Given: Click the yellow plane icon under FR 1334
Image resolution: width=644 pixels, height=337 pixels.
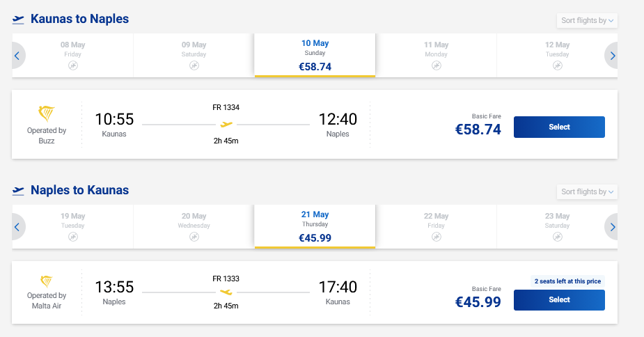Looking at the screenshot, I should click(x=226, y=125).
